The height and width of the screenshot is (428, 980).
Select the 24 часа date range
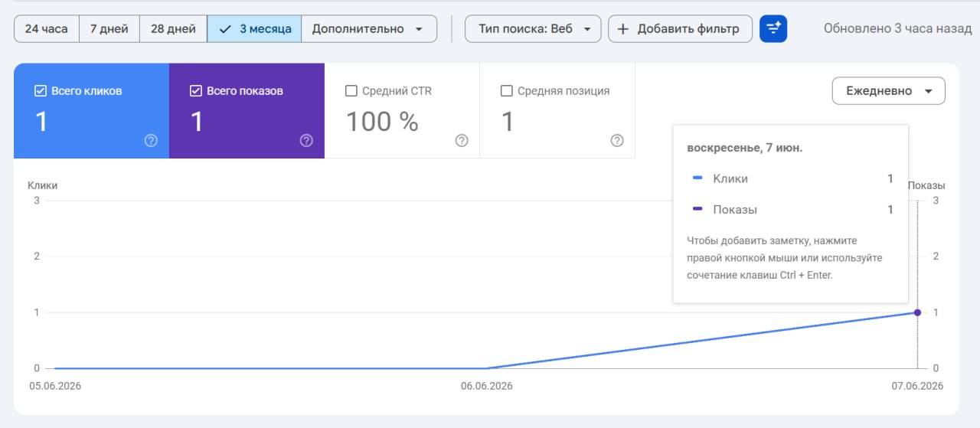tap(47, 29)
